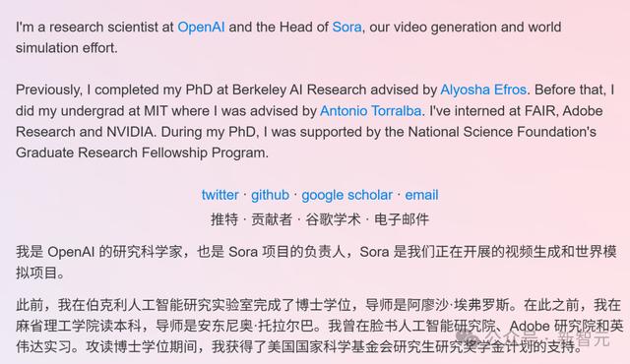This screenshot has height=364, width=630.
Task: Select the email contact link
Action: click(421, 195)
